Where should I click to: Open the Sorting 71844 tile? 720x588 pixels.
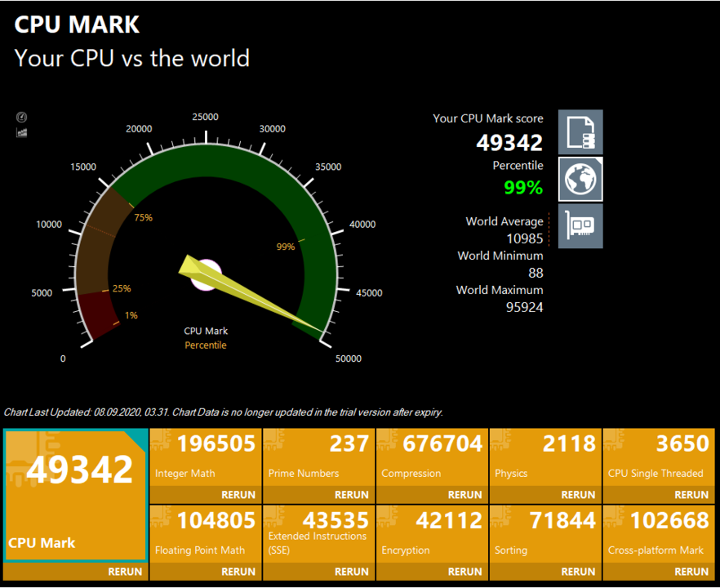tap(545, 534)
